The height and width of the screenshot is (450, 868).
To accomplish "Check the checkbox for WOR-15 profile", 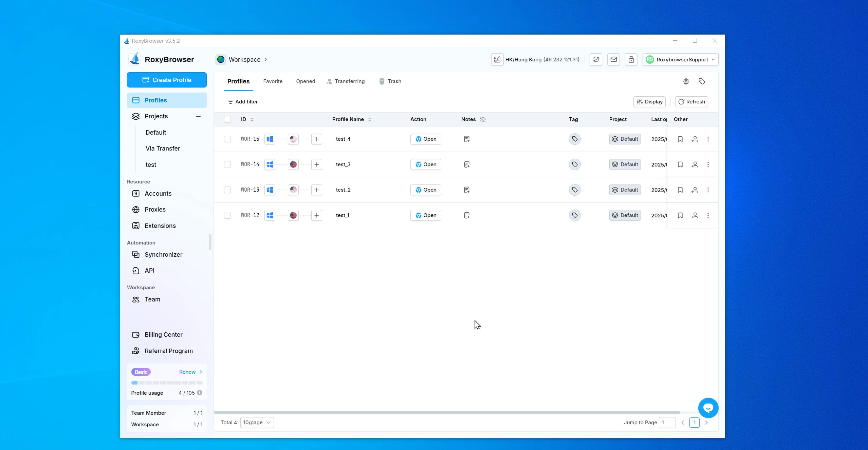I will (227, 139).
